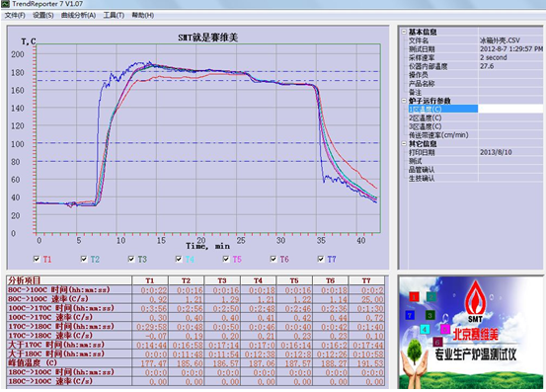Click the magenta number 5 probe marker
The height and width of the screenshot is (392, 546).
pyautogui.click(x=444, y=328)
